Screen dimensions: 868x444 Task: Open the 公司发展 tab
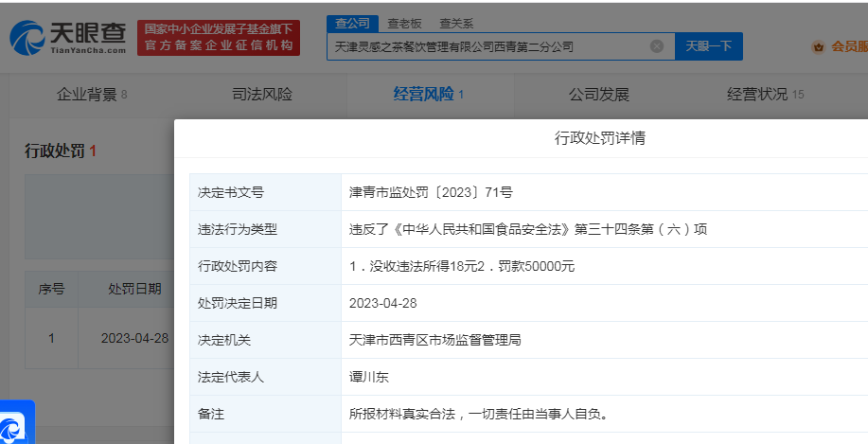point(599,95)
